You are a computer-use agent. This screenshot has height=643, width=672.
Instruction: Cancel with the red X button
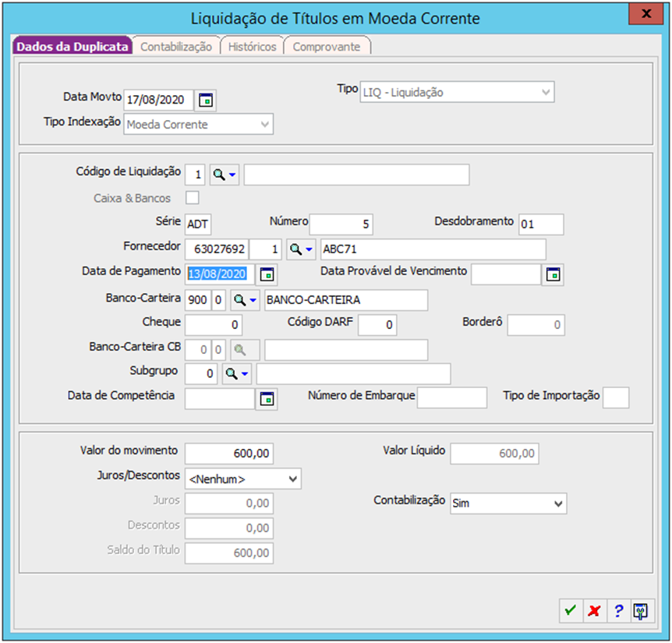coord(594,610)
